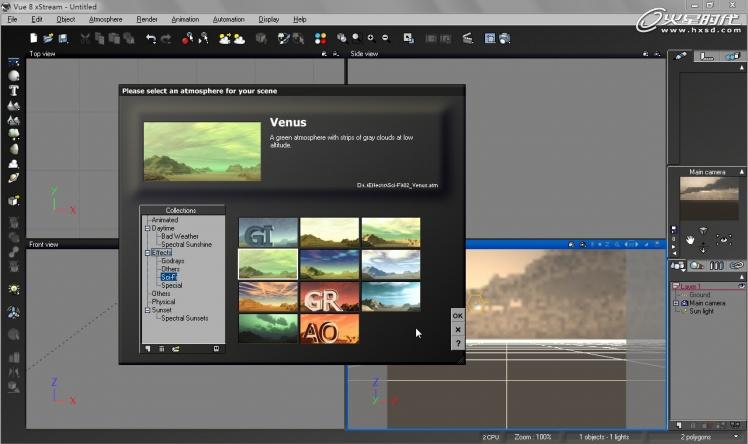Expand the Main camera tree node

click(676, 303)
